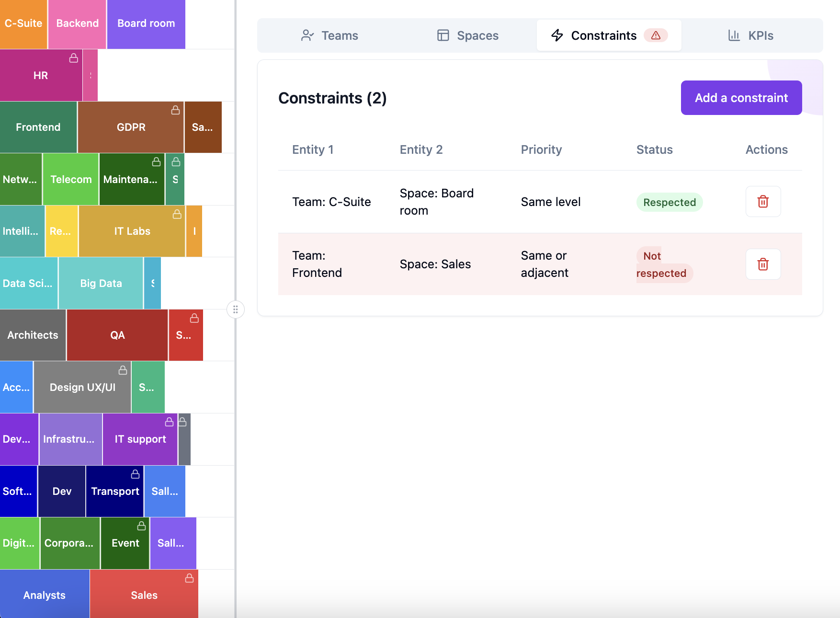Click lock icon on Design UX/UI block
The width and height of the screenshot is (840, 618).
point(123,370)
